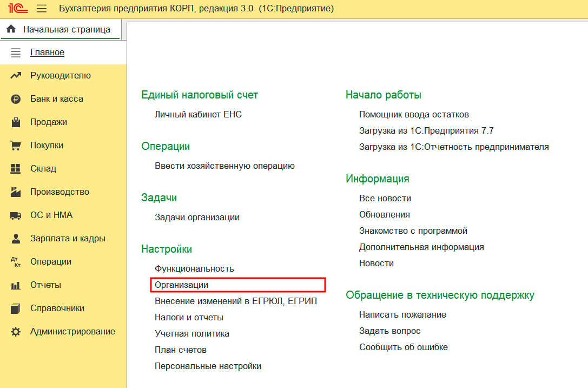588x388 pixels.
Task: Click Ввести хозяйственную операцию
Action: point(224,166)
